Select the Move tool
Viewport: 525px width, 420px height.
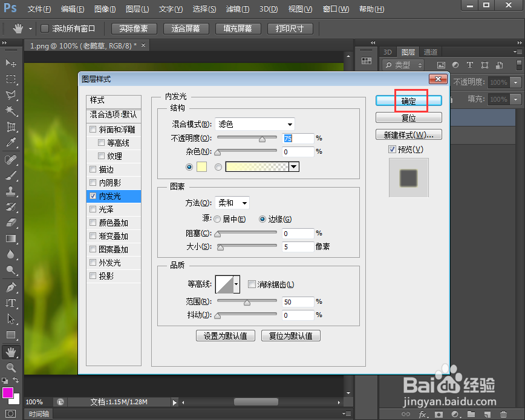(x=10, y=62)
